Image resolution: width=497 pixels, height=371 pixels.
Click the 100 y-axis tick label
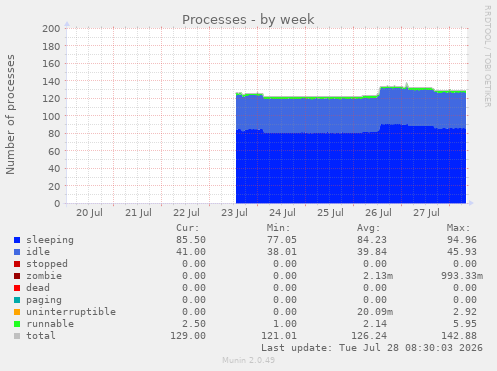[51, 116]
